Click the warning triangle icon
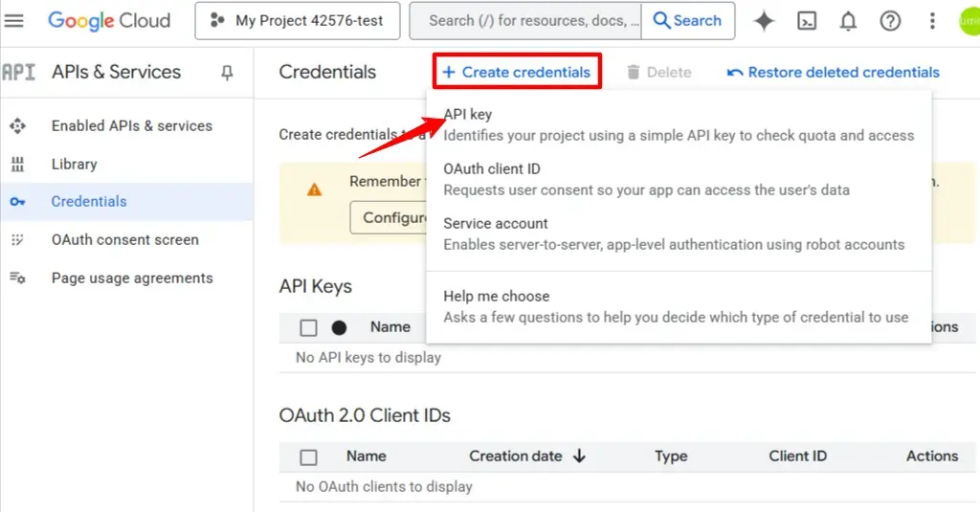Screen dimensions: 980x512 click(314, 189)
